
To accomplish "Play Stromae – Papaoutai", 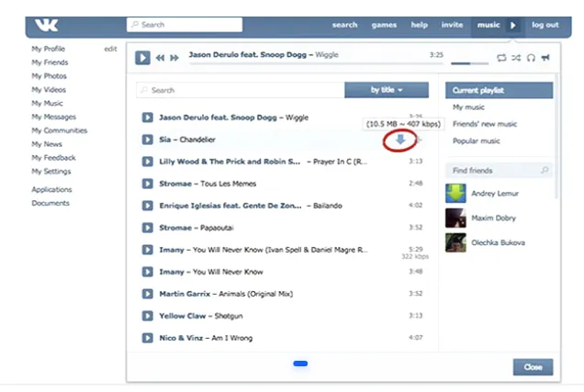I will 148,228.
